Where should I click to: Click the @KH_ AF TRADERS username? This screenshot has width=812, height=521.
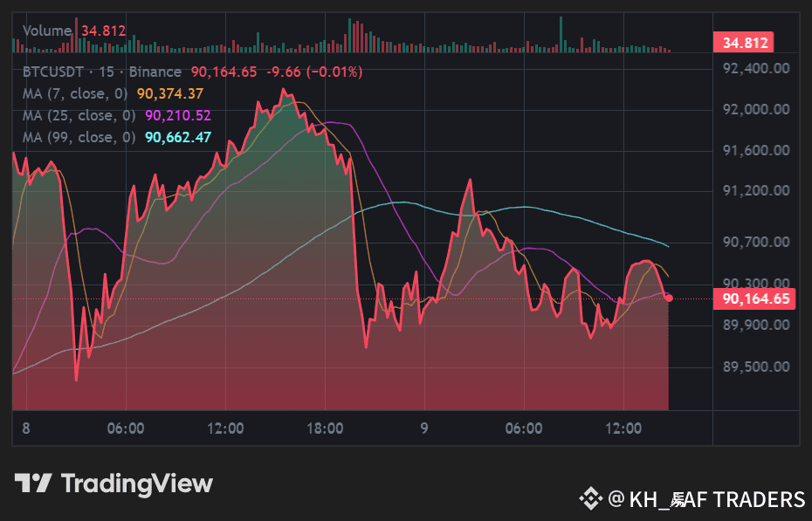pos(705,499)
